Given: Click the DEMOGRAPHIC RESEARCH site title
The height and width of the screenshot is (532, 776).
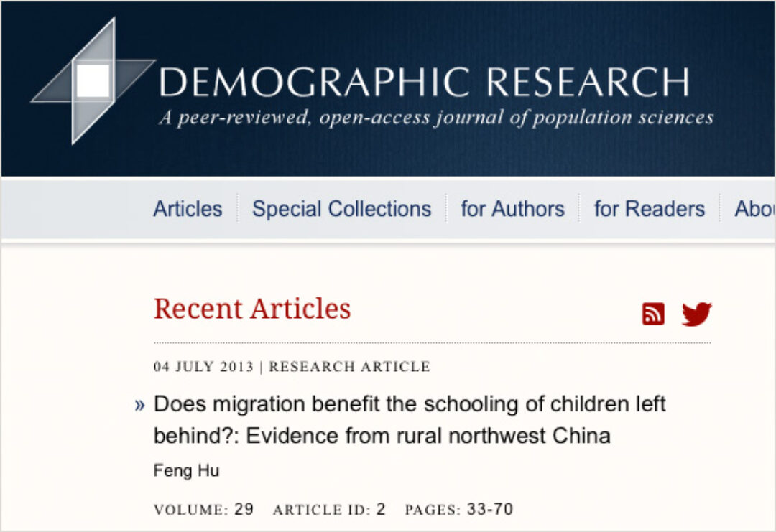Looking at the screenshot, I should click(x=424, y=82).
